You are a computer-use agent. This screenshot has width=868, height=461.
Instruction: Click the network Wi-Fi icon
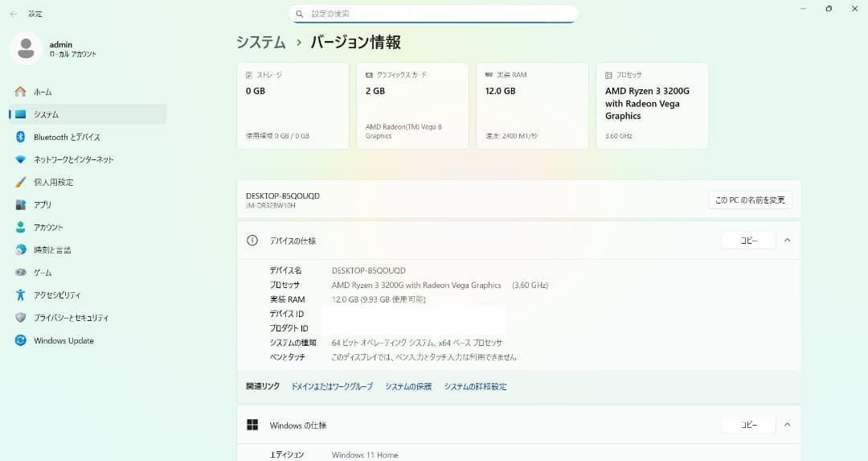coord(20,159)
